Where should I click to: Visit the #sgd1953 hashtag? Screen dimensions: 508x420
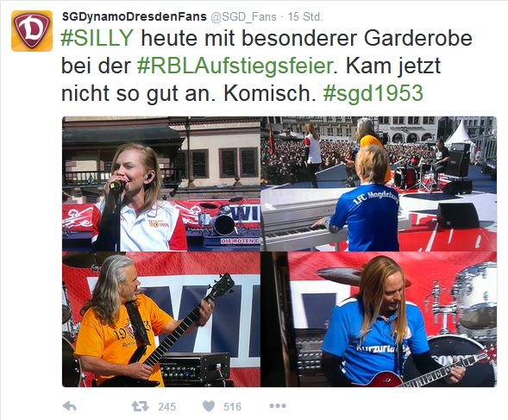tap(373, 93)
